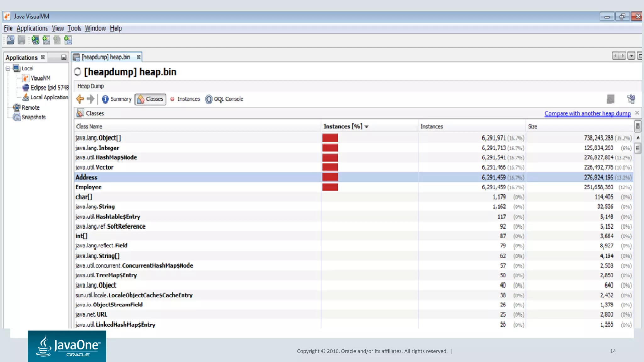Open the document list dropdown arrow

(x=631, y=56)
